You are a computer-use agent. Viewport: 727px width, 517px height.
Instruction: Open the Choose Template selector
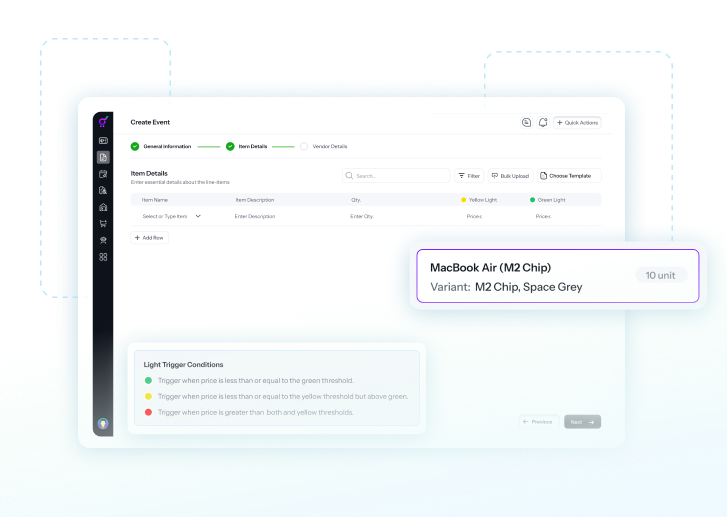click(x=568, y=175)
